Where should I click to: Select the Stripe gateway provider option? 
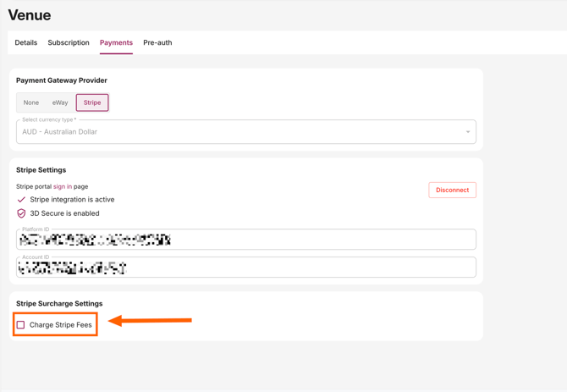click(x=92, y=102)
